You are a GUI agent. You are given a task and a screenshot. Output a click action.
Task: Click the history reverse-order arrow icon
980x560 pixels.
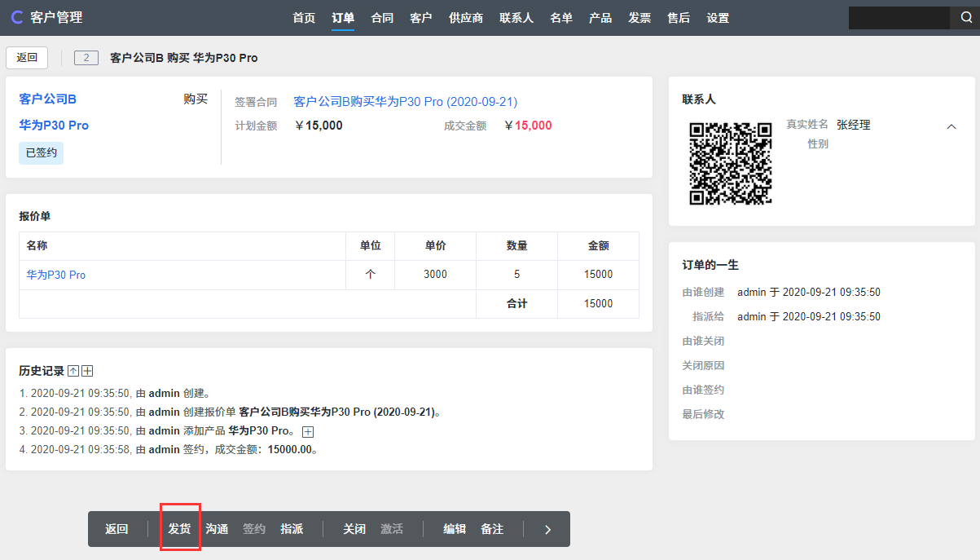pyautogui.click(x=73, y=371)
